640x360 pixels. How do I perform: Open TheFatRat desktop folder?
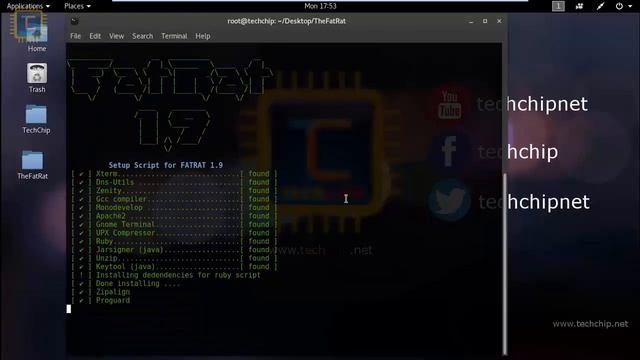click(x=33, y=165)
